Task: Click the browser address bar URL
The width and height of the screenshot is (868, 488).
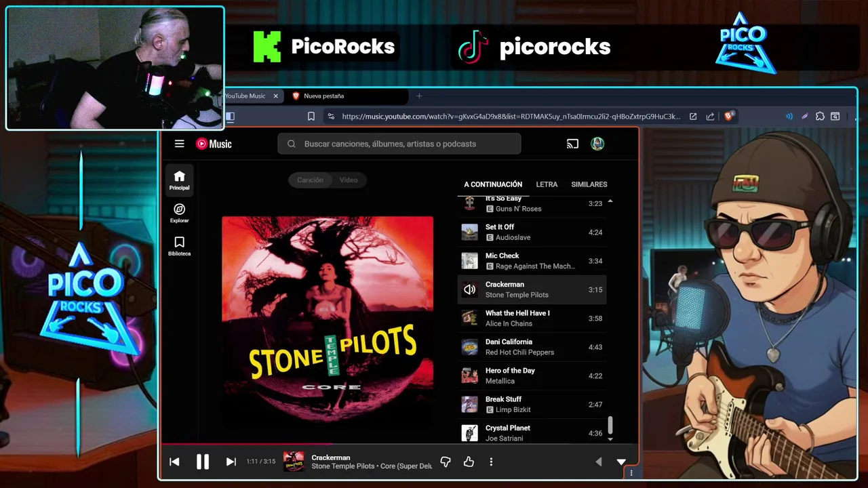Action: pyautogui.click(x=511, y=117)
